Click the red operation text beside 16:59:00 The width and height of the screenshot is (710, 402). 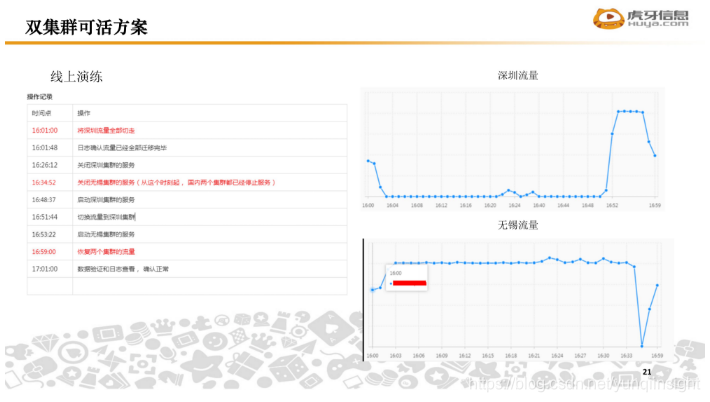point(106,251)
